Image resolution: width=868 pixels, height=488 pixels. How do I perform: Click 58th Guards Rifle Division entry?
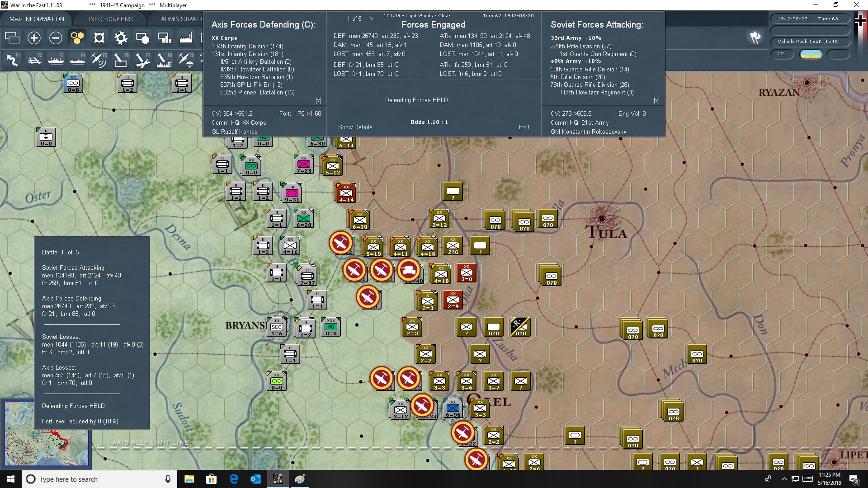click(590, 69)
